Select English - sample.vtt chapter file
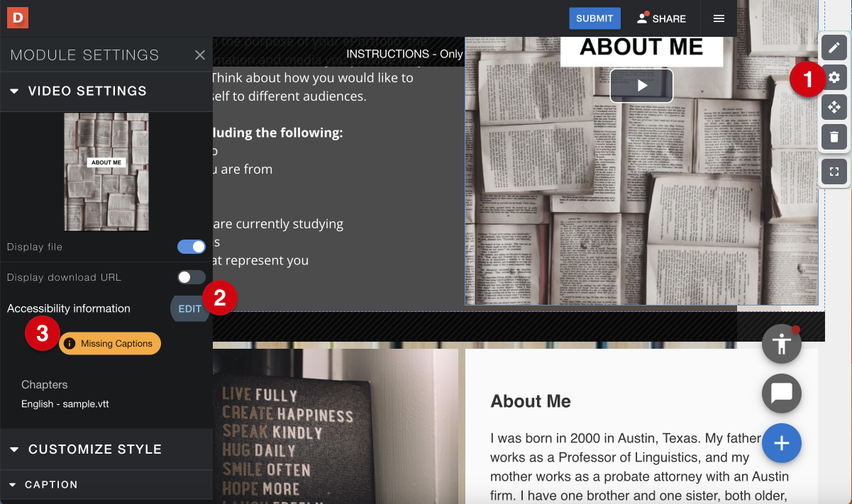852x504 pixels. pyautogui.click(x=65, y=404)
